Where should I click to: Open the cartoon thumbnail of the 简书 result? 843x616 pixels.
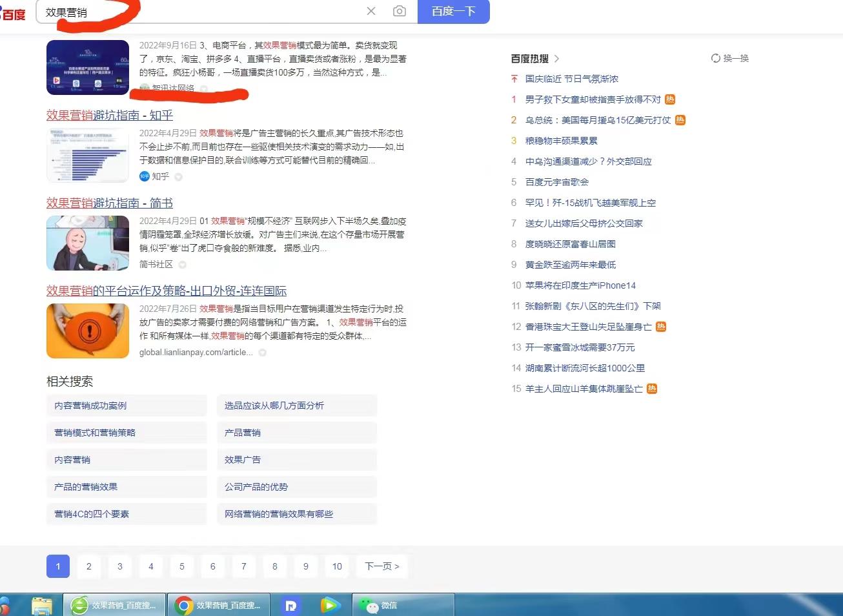[88, 243]
